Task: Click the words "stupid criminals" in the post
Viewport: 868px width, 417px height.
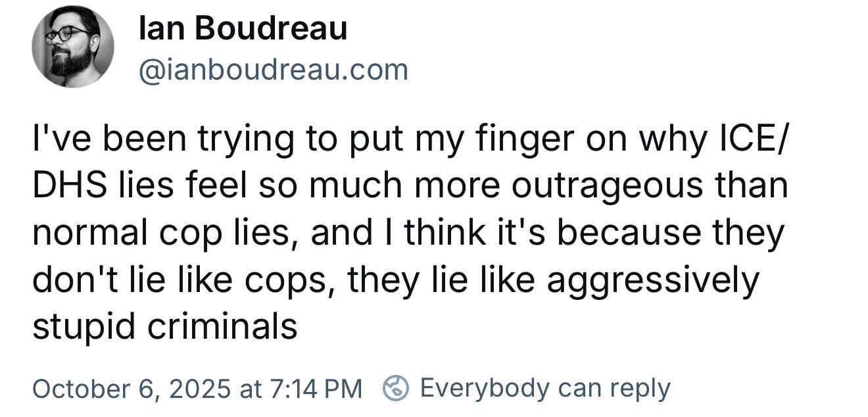Action: [x=164, y=326]
